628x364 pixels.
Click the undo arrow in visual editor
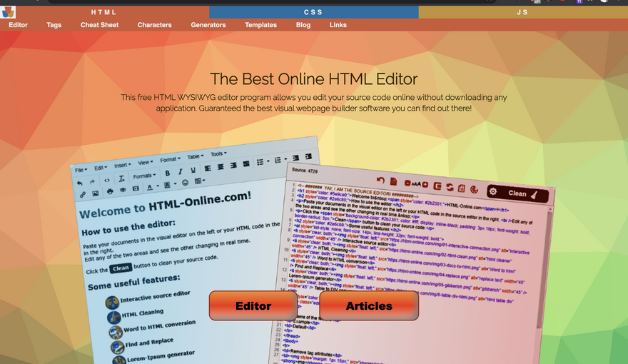pyautogui.click(x=79, y=183)
